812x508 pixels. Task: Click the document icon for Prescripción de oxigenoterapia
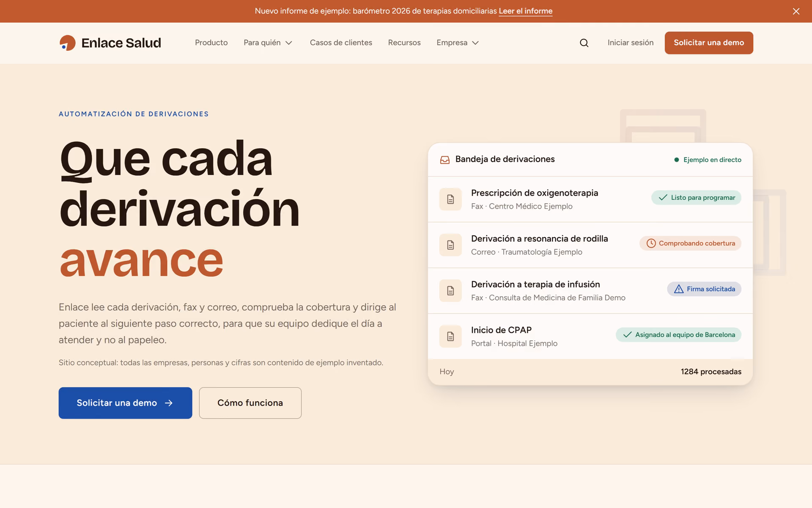click(x=450, y=199)
